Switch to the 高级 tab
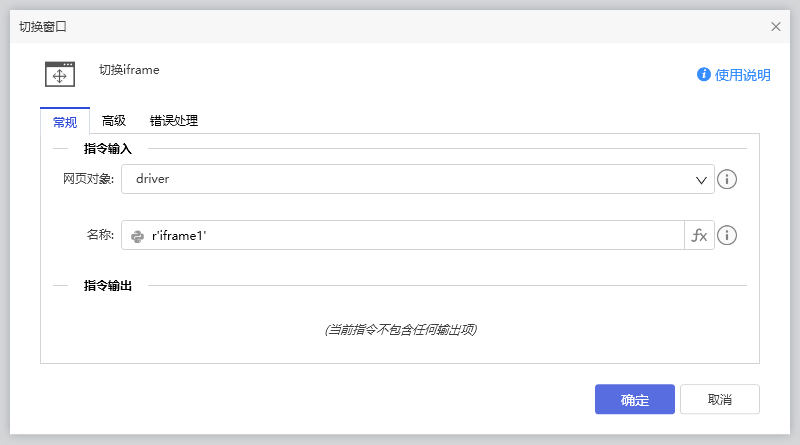Image resolution: width=800 pixels, height=445 pixels. pos(114,121)
